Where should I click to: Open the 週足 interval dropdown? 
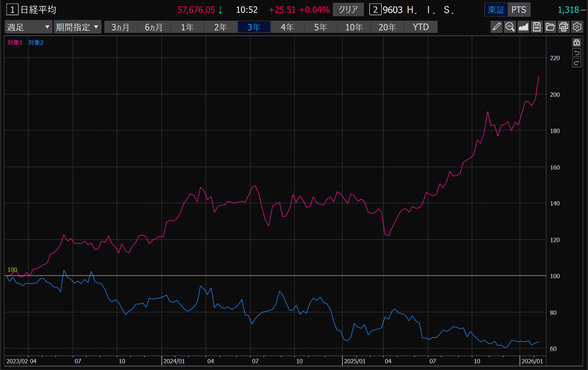pyautogui.click(x=28, y=27)
